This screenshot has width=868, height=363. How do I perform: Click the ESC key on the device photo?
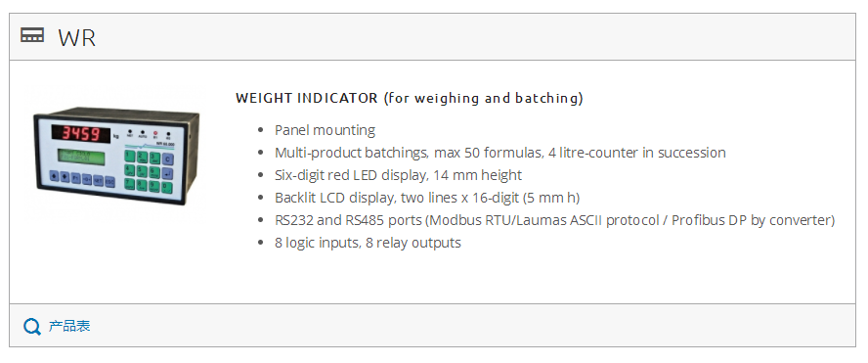pyautogui.click(x=109, y=181)
